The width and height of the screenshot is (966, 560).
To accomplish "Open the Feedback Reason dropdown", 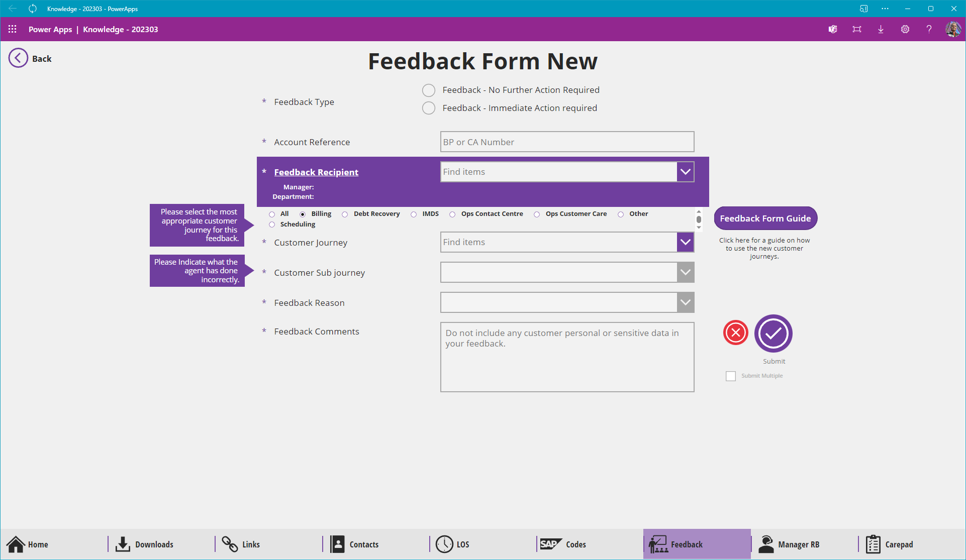I will click(686, 302).
